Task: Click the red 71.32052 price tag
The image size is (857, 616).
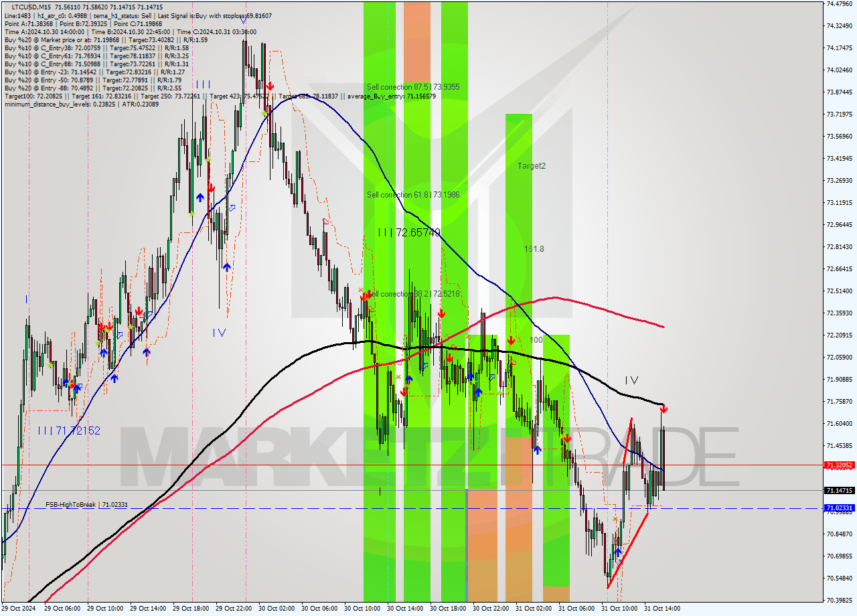Action: [x=839, y=465]
